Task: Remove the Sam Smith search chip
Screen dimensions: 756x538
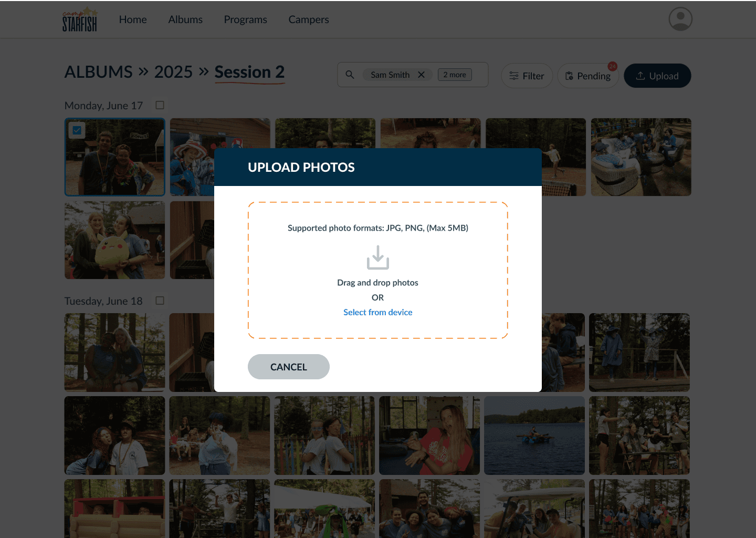Action: point(421,75)
